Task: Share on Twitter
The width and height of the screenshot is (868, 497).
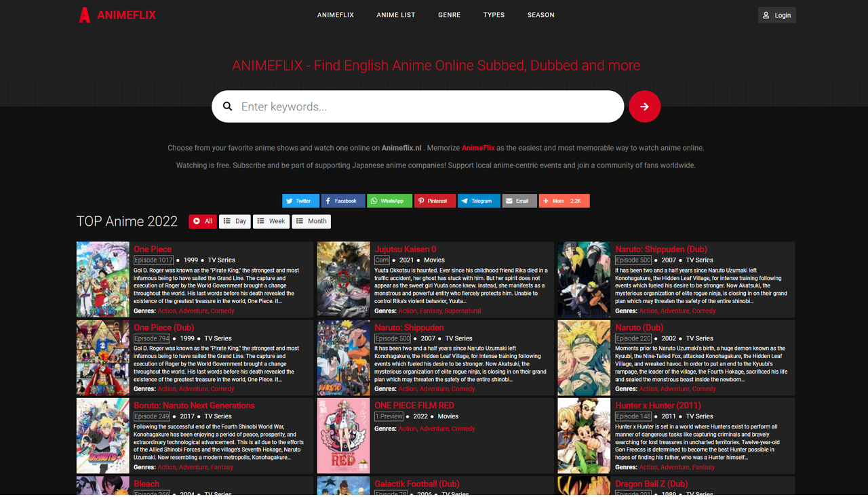Action: [x=300, y=201]
